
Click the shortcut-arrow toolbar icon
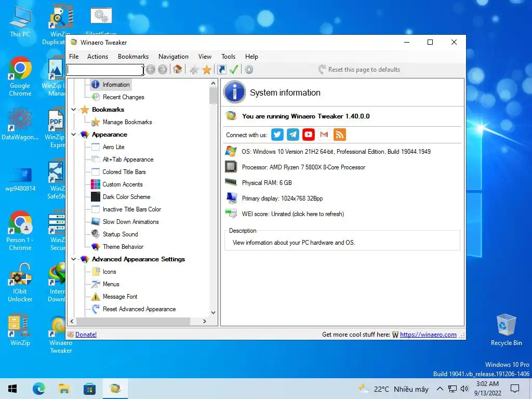tap(221, 70)
